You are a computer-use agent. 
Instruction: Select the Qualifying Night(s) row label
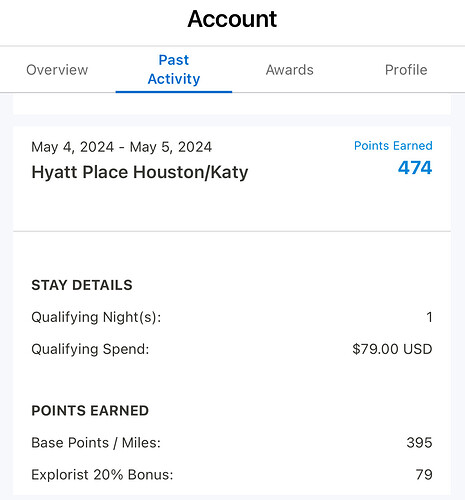point(96,317)
